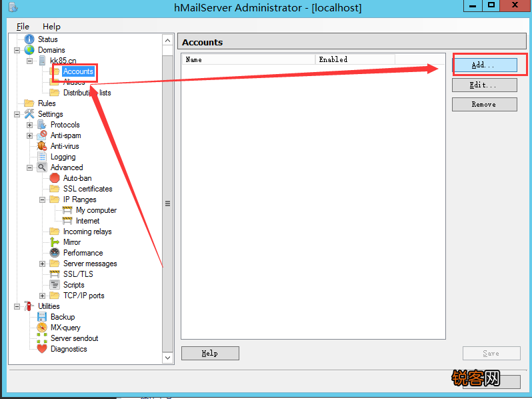The height and width of the screenshot is (399, 532).
Task: Select the Performance tree item
Action: pos(83,253)
